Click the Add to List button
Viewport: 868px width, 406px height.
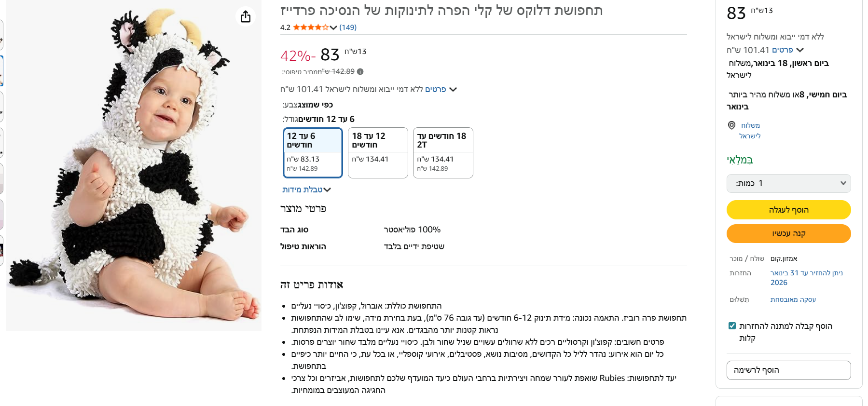788,370
